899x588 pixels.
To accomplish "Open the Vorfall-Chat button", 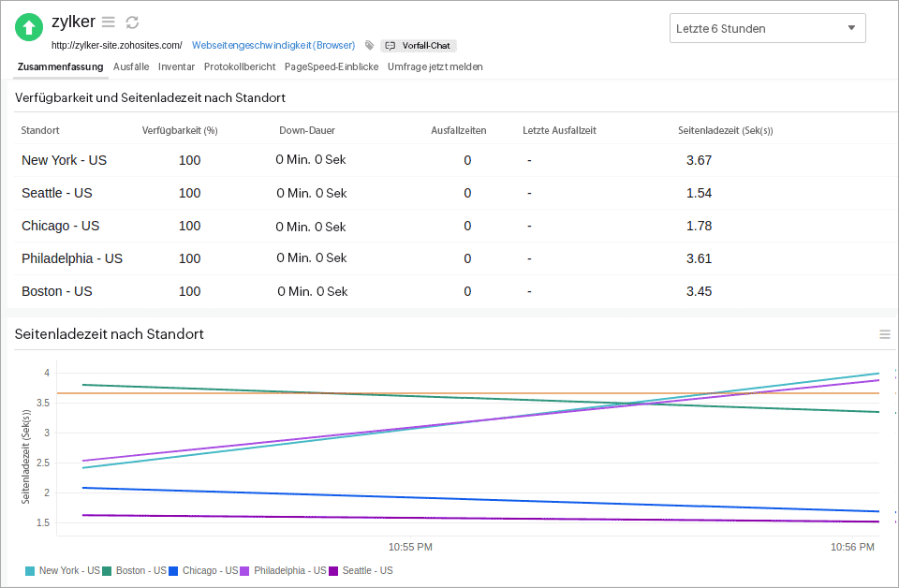I will (418, 45).
